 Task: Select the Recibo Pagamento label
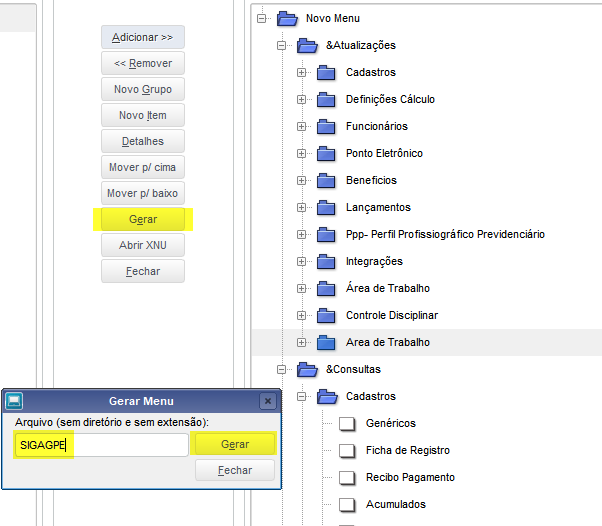[410, 477]
